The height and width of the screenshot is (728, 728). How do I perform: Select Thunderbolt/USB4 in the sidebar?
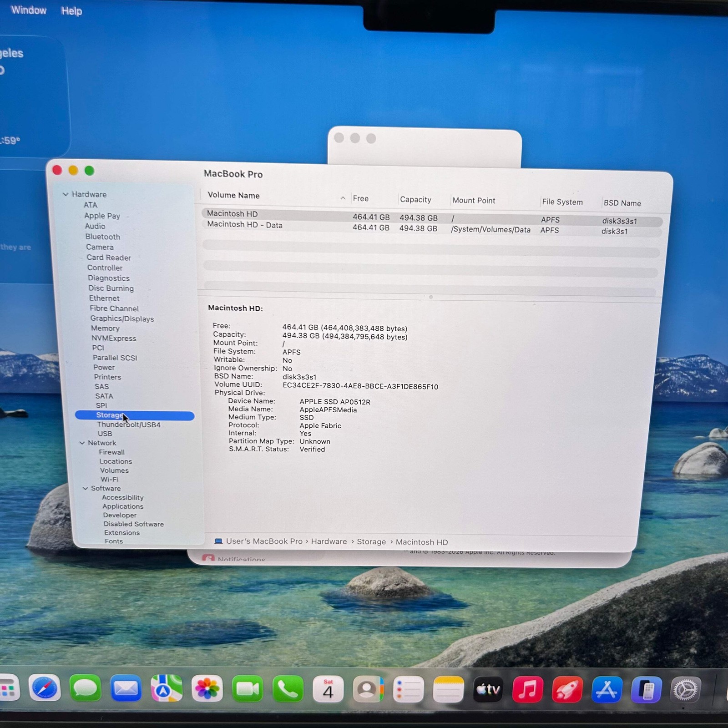[x=128, y=425]
